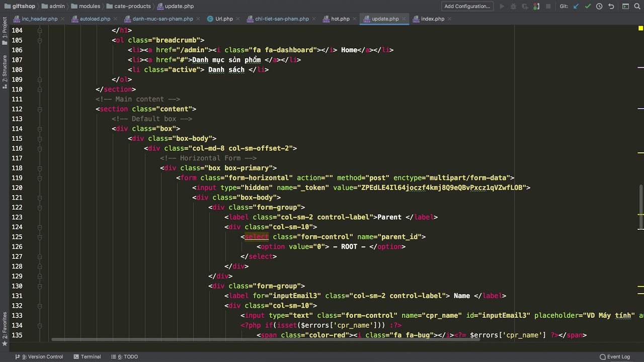Close the update.php tab
The height and width of the screenshot is (362, 644).
tap(404, 19)
